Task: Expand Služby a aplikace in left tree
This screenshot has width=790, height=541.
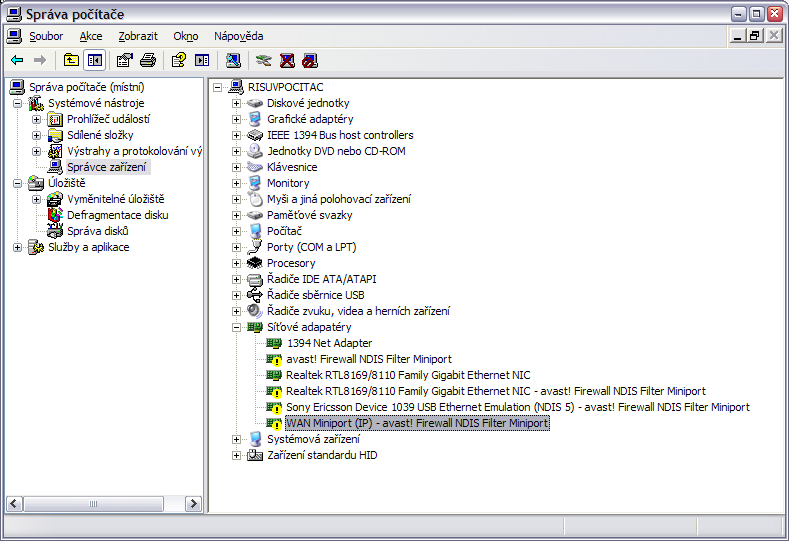Action: [x=18, y=247]
